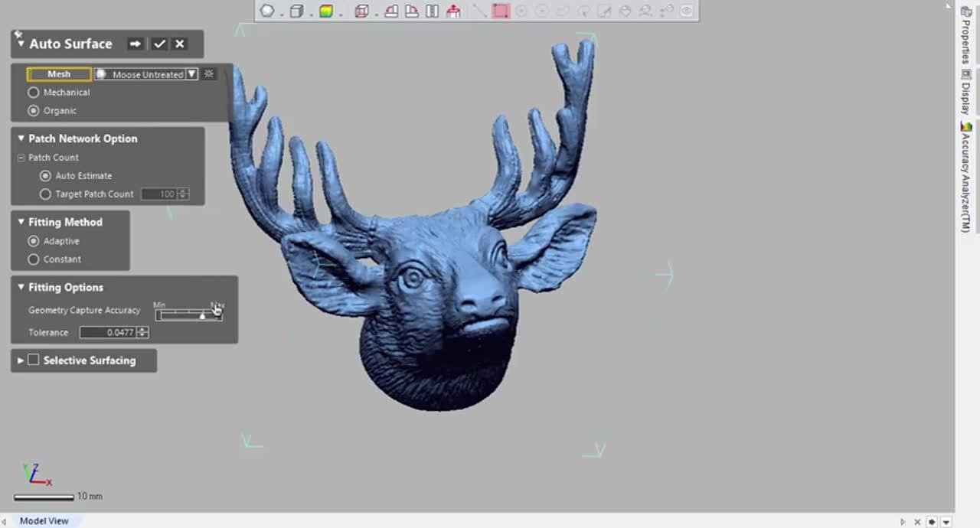Choose the Constant fitting method
Image resolution: width=980 pixels, height=528 pixels.
34,259
